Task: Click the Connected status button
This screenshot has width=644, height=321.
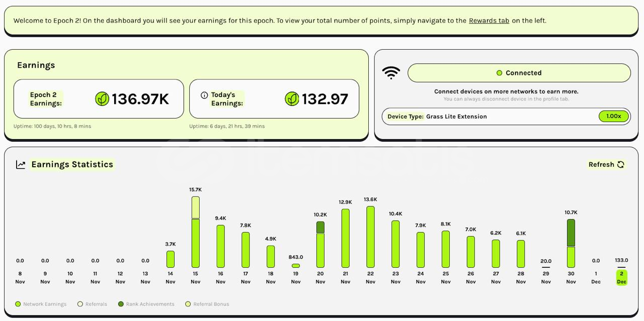Action: 519,73
